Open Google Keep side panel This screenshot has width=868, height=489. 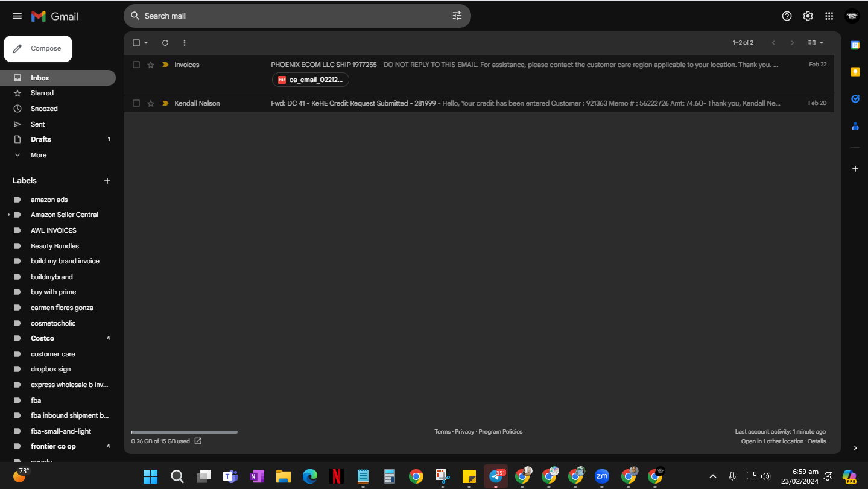click(x=855, y=72)
